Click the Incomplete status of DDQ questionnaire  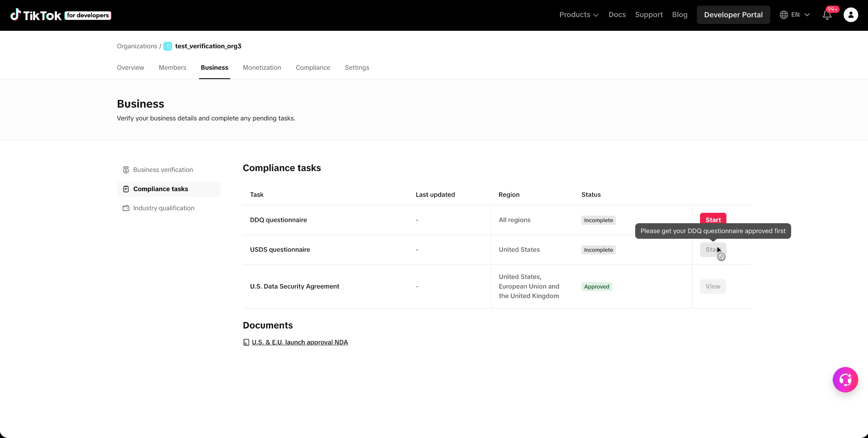[x=599, y=220]
